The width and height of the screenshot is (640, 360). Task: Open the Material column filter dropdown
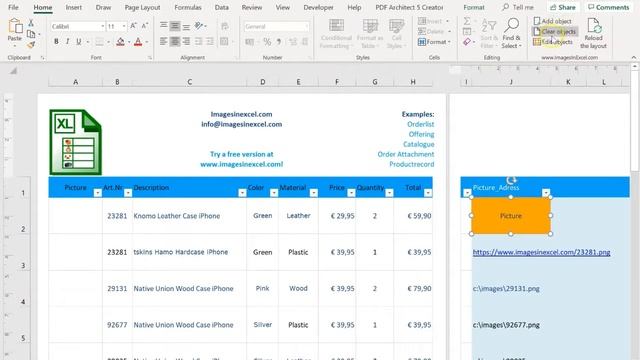click(313, 193)
